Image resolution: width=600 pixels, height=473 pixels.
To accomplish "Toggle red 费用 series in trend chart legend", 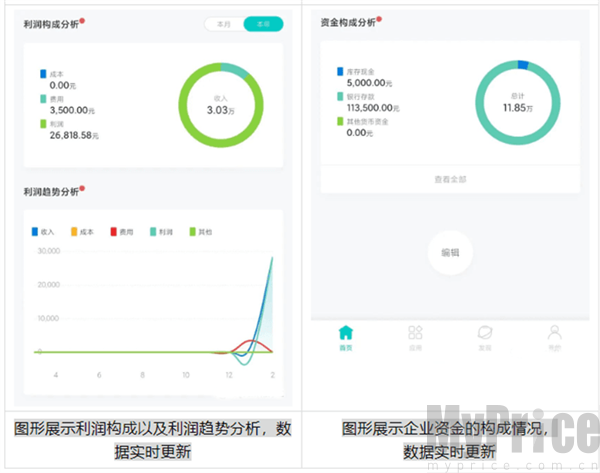I will click(122, 232).
